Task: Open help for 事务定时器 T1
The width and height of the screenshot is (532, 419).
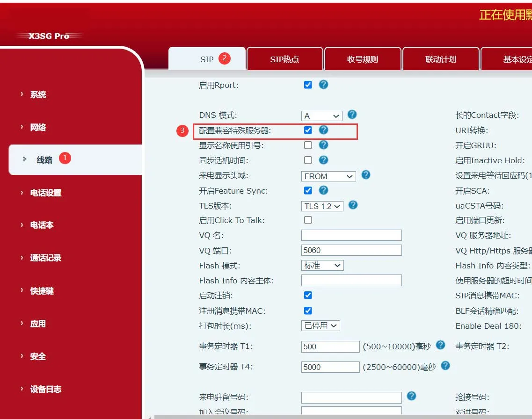Action: 440,345
